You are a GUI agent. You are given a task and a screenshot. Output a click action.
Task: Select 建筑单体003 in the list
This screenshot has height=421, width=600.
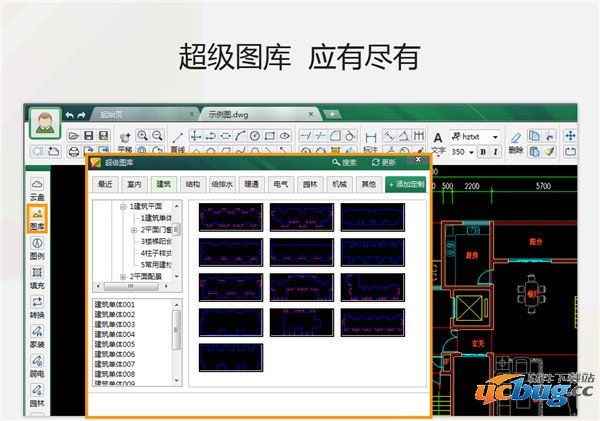115,324
